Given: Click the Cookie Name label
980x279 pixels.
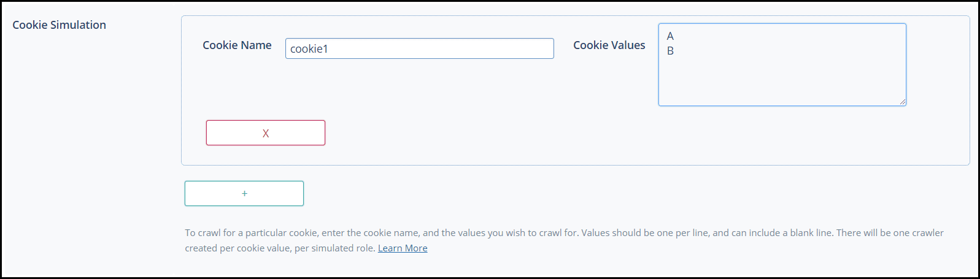Looking at the screenshot, I should pos(237,45).
